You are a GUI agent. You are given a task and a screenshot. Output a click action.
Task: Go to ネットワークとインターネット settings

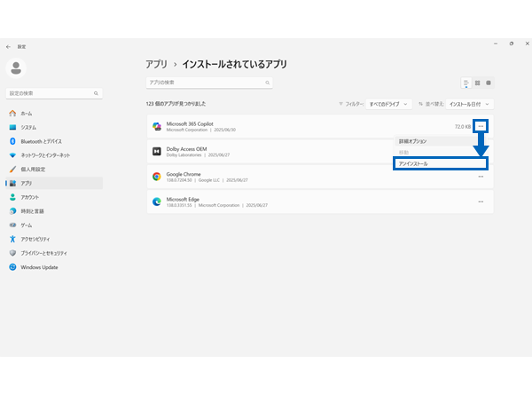click(48, 154)
